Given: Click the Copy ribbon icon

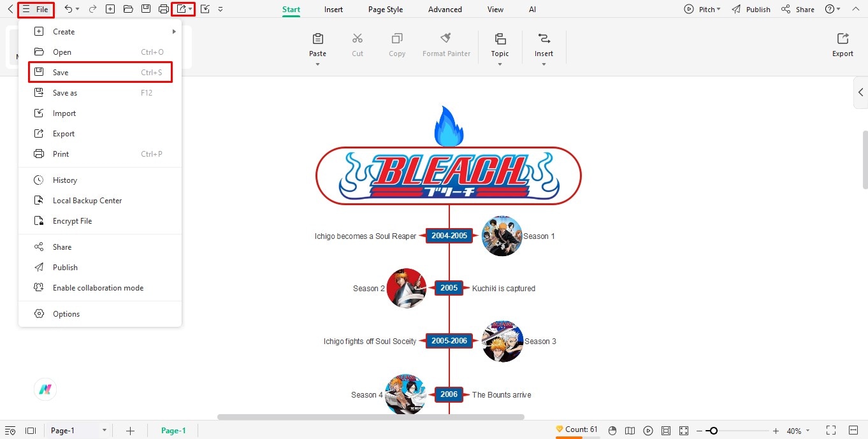Looking at the screenshot, I should coord(397,45).
